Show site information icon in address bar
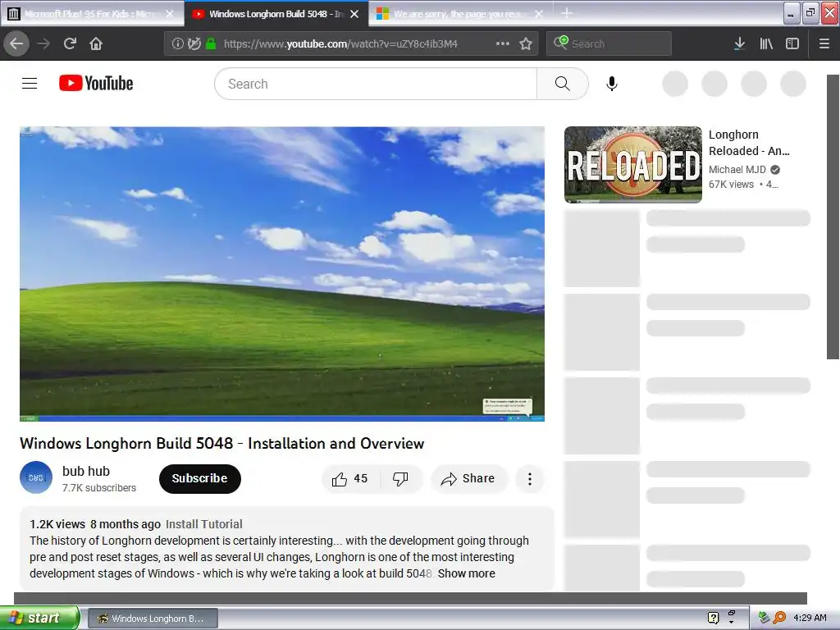 [177, 43]
